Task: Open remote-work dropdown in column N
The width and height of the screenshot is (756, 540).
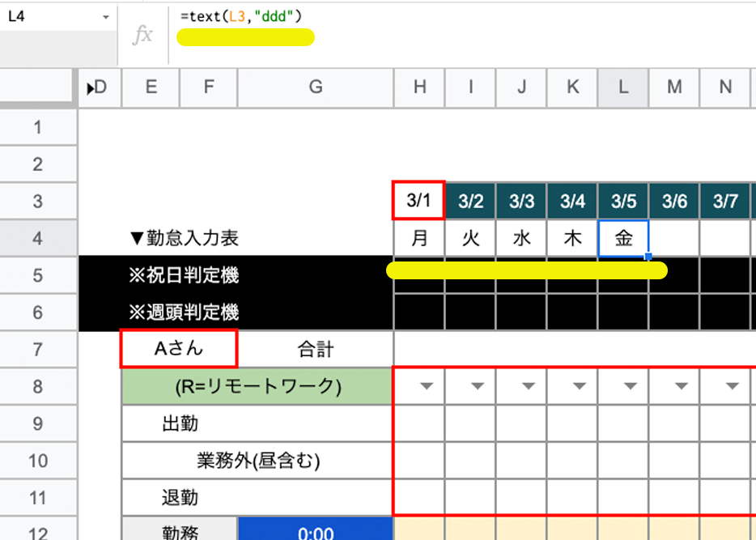Action: pyautogui.click(x=732, y=386)
